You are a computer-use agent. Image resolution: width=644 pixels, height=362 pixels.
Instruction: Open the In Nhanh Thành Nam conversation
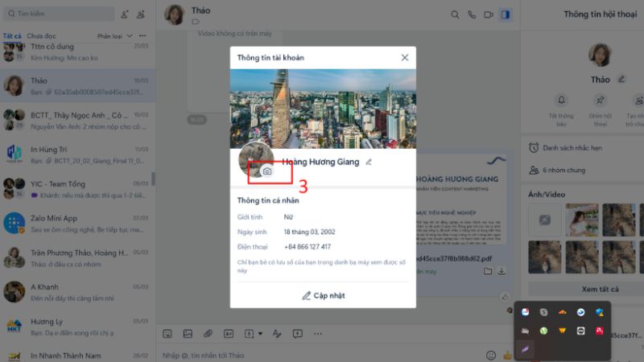pyautogui.click(x=77, y=356)
